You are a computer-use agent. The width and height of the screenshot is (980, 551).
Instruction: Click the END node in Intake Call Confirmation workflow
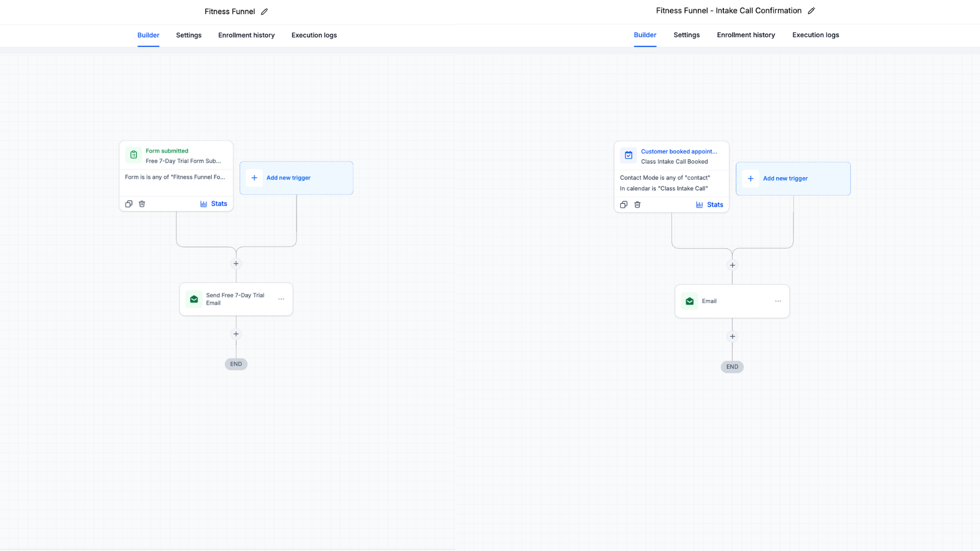(x=732, y=367)
